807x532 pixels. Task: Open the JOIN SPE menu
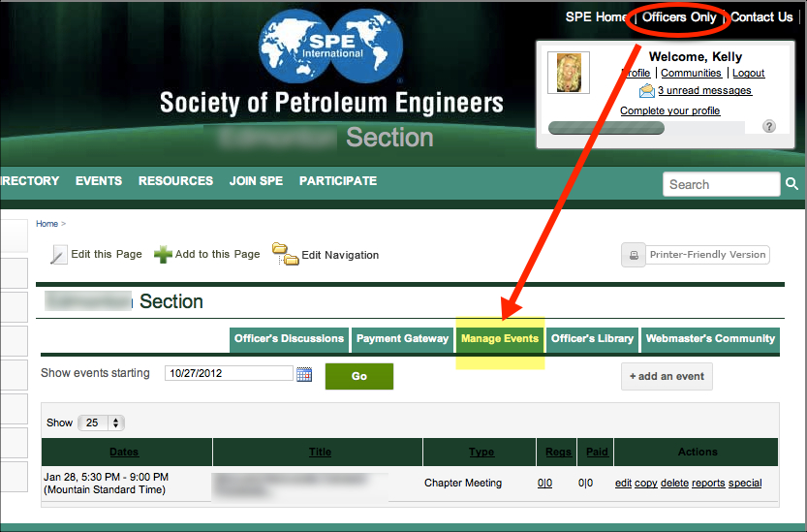(256, 181)
